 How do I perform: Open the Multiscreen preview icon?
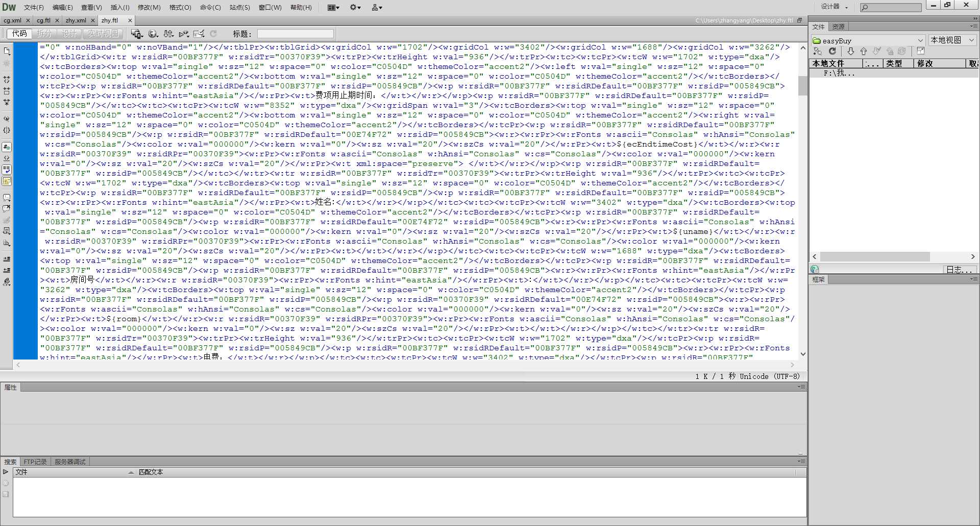[x=137, y=34]
